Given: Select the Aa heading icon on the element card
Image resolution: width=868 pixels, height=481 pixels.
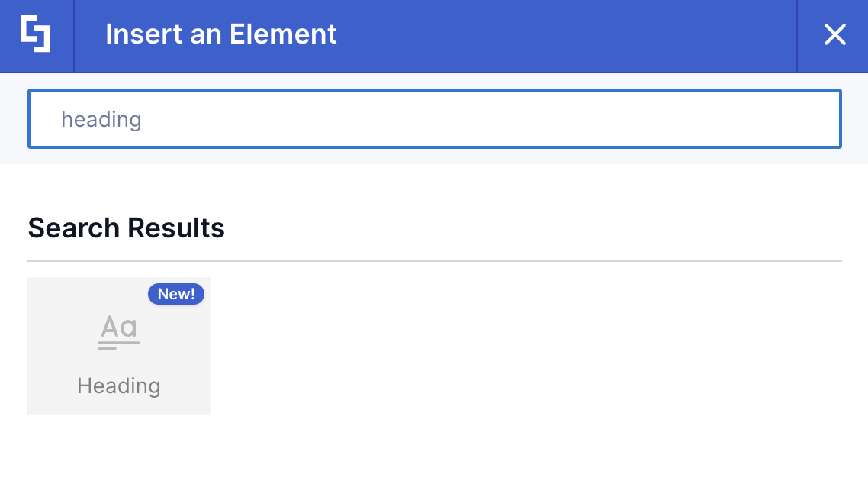Looking at the screenshot, I should [x=118, y=328].
